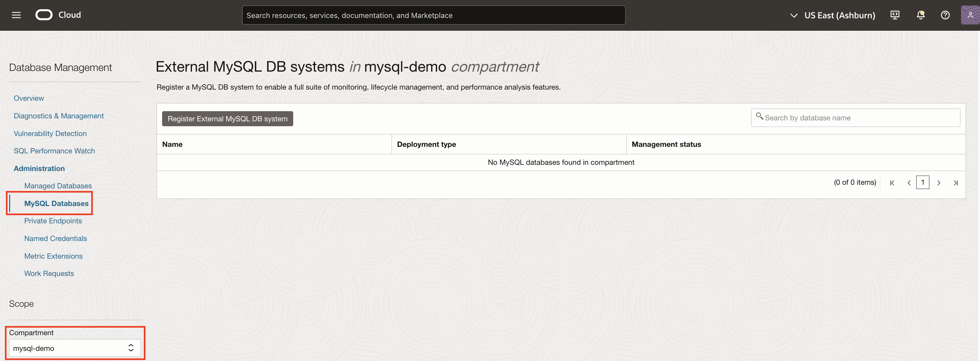
Task: Open the Named Credentials page
Action: coord(56,238)
